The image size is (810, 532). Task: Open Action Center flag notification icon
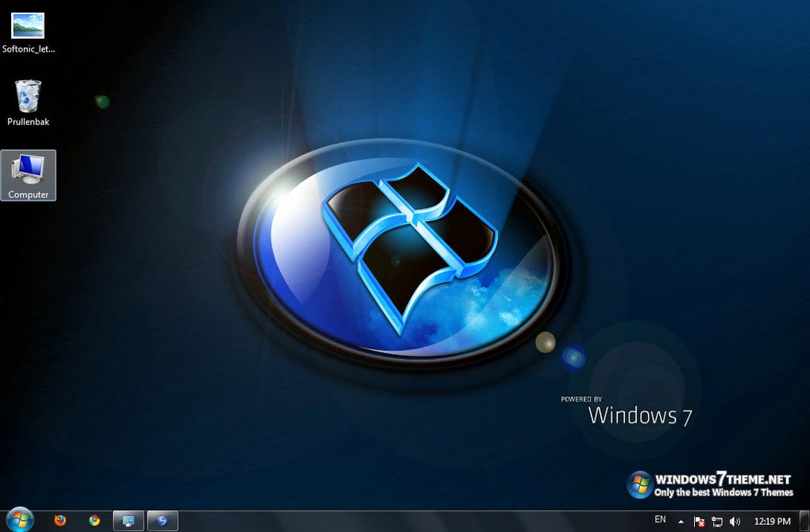click(x=699, y=522)
